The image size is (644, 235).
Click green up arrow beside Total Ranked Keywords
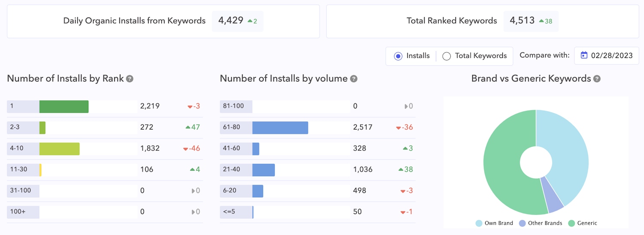point(541,21)
